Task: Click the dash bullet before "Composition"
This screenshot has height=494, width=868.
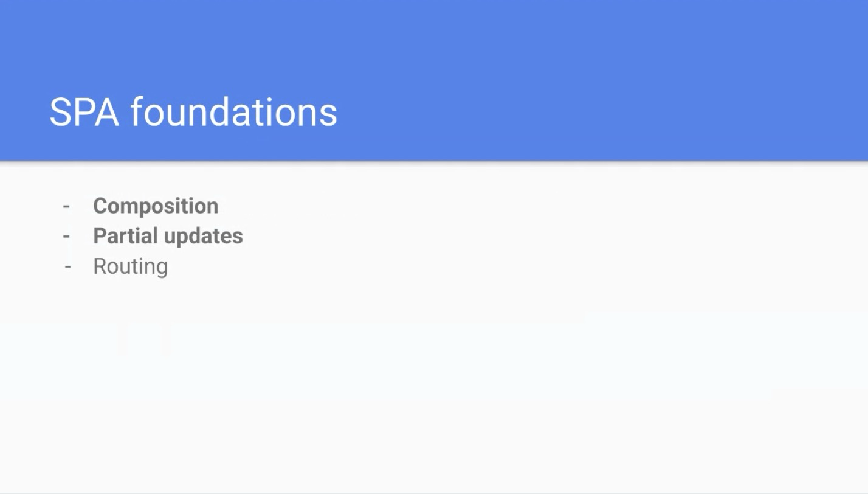Action: pos(66,206)
